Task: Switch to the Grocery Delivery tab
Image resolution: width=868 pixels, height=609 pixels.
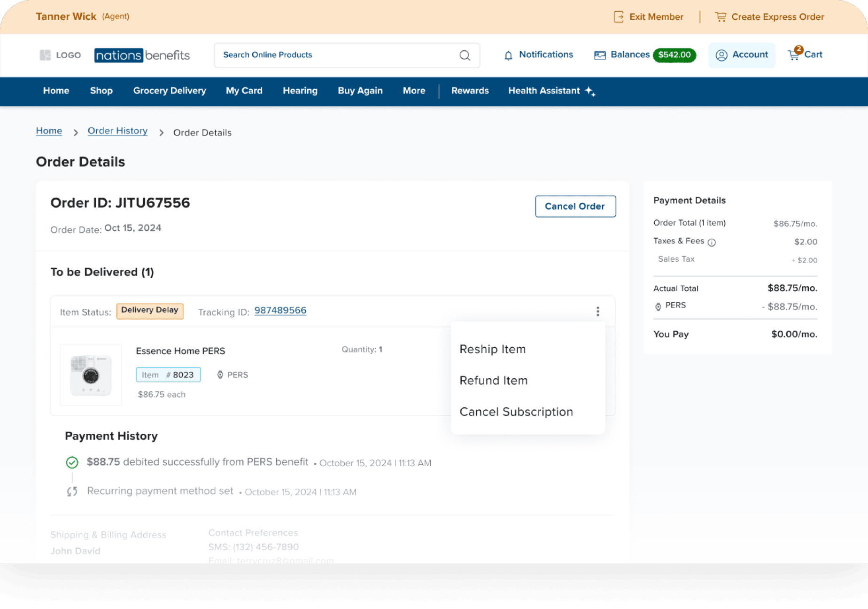Action: 169,91
